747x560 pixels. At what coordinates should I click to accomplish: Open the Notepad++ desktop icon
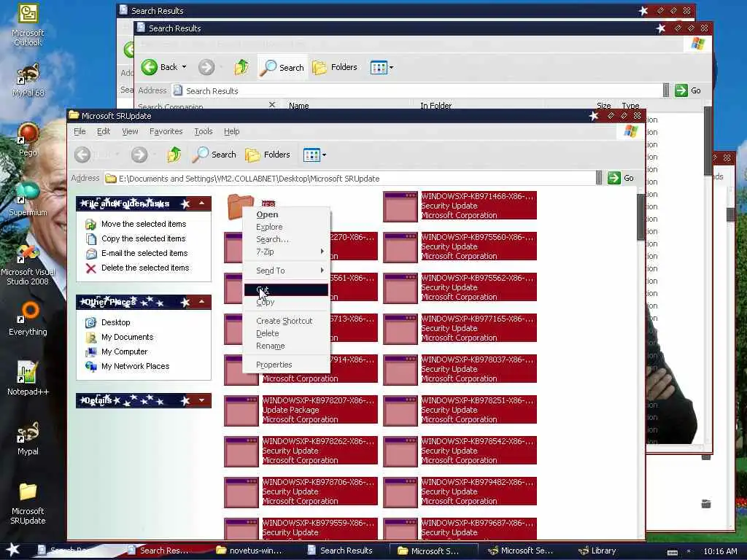[x=28, y=378]
